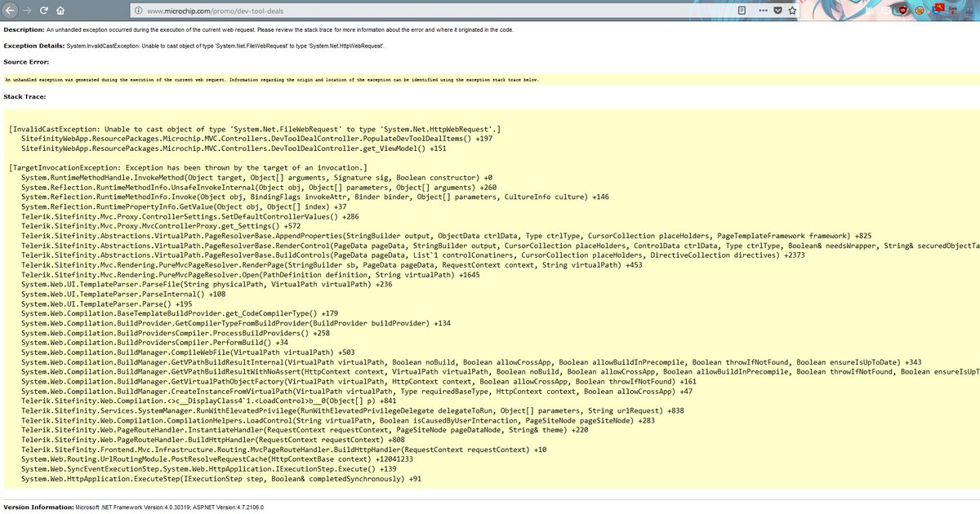Click the CompilationHelpers.LoadControl +283 line
The height and width of the screenshot is (514, 980).
[x=339, y=420]
